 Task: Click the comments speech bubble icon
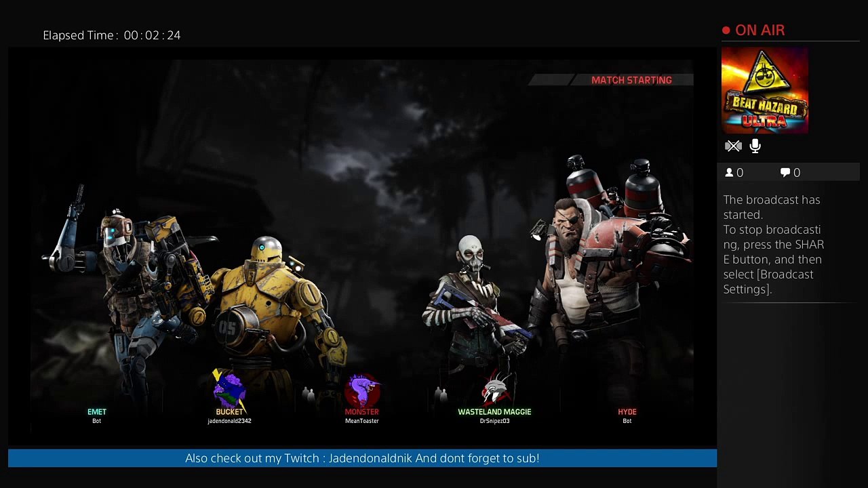785,173
